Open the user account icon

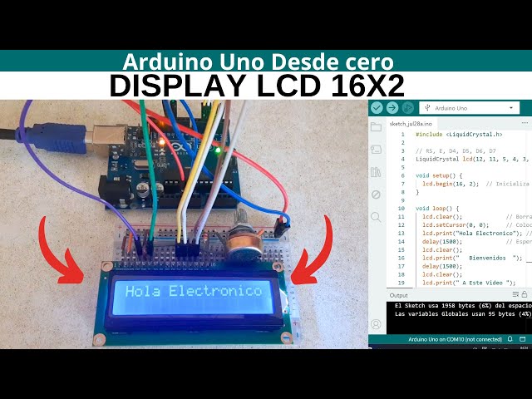click(x=376, y=324)
